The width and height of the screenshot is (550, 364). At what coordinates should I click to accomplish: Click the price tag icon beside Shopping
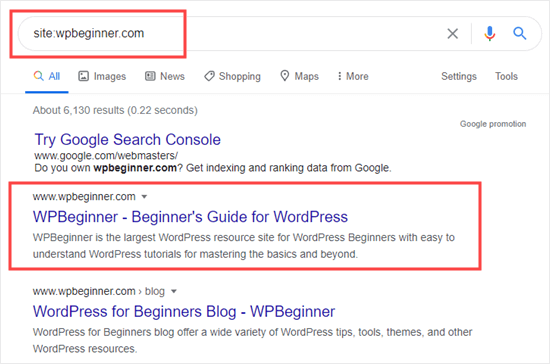[x=209, y=76]
